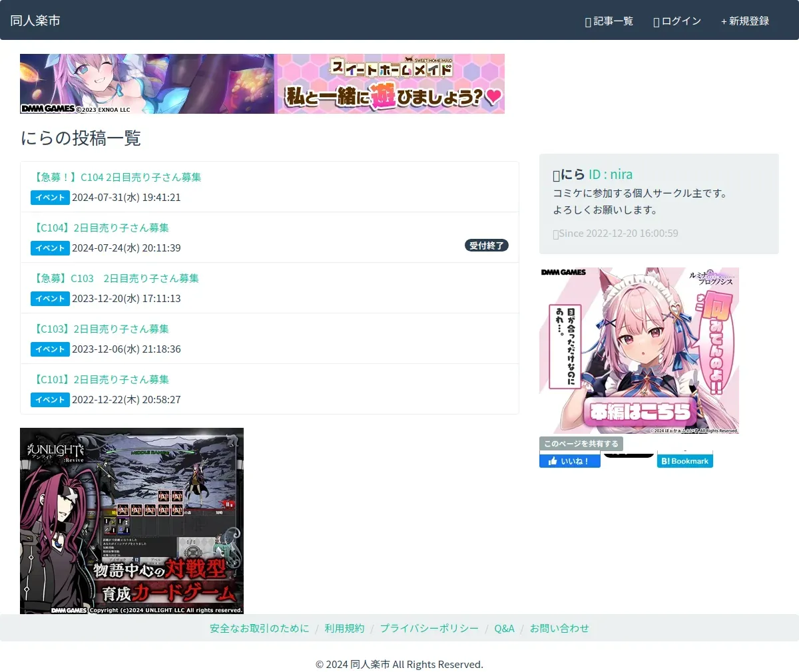Click the timestamp 2022-12-22(木) 20:58:27

coord(127,400)
